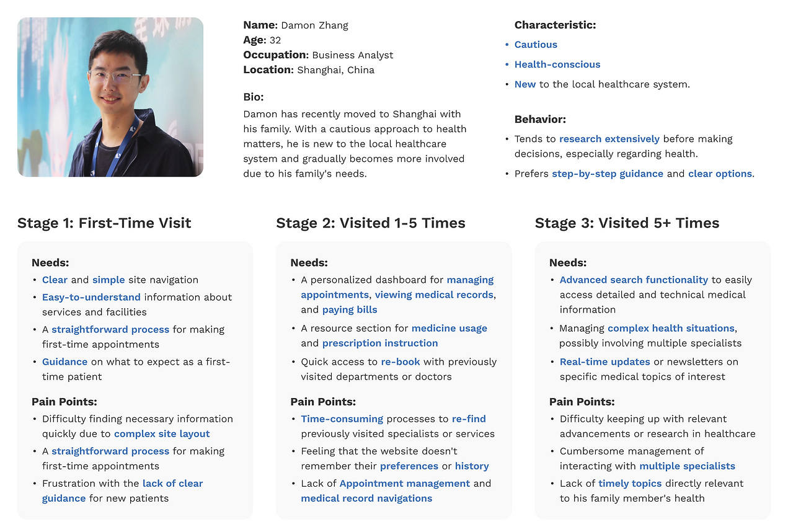788x532 pixels.
Task: Select the "Stage 3: Visited 5+ Times" heading
Action: (627, 223)
